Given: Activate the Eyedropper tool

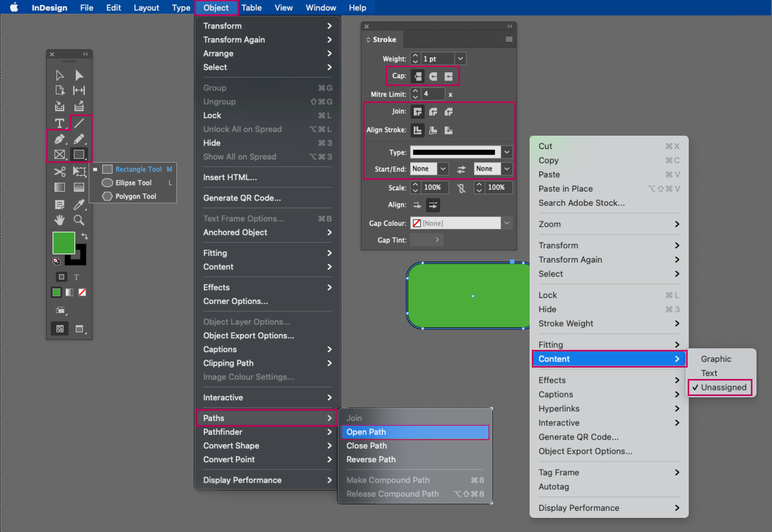Looking at the screenshot, I should 79,204.
